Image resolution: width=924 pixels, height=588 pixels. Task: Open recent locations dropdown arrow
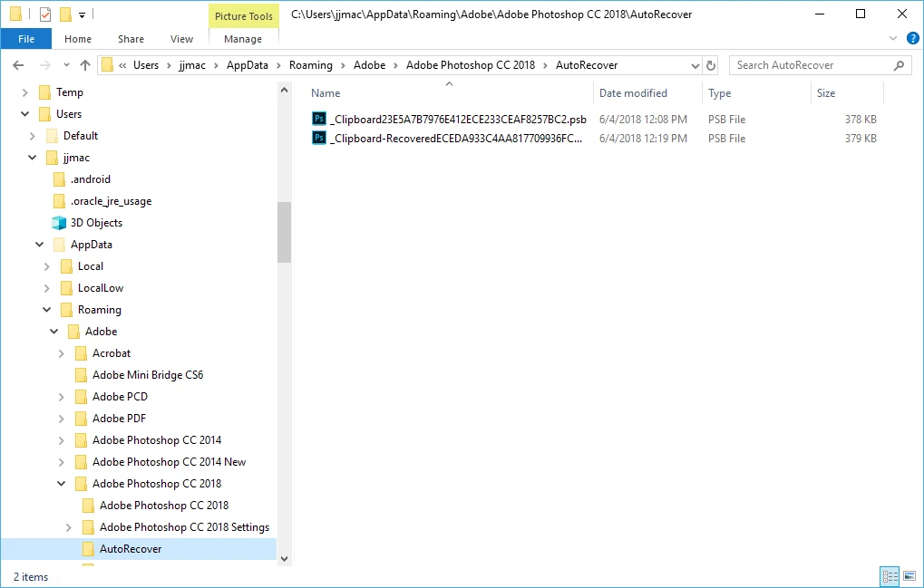click(66, 65)
